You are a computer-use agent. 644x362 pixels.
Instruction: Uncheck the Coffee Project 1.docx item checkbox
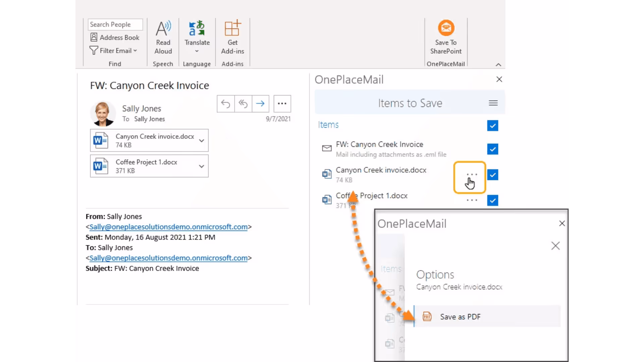pos(493,200)
